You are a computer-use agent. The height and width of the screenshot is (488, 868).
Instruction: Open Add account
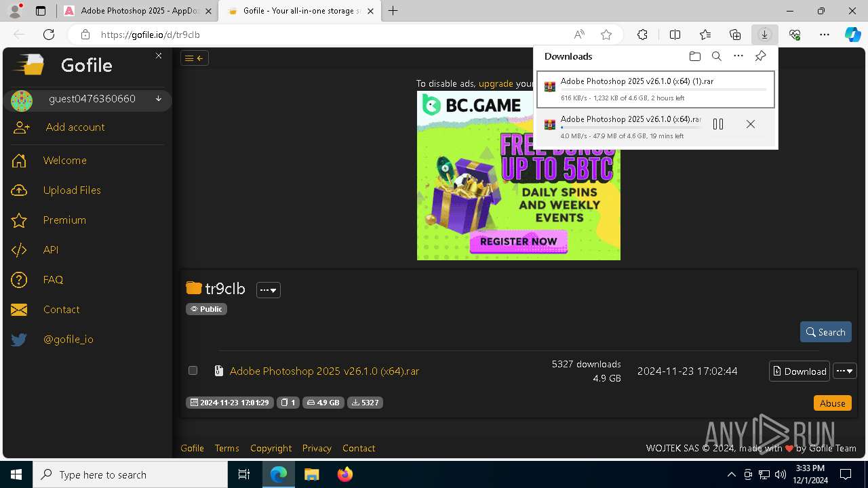58,127
